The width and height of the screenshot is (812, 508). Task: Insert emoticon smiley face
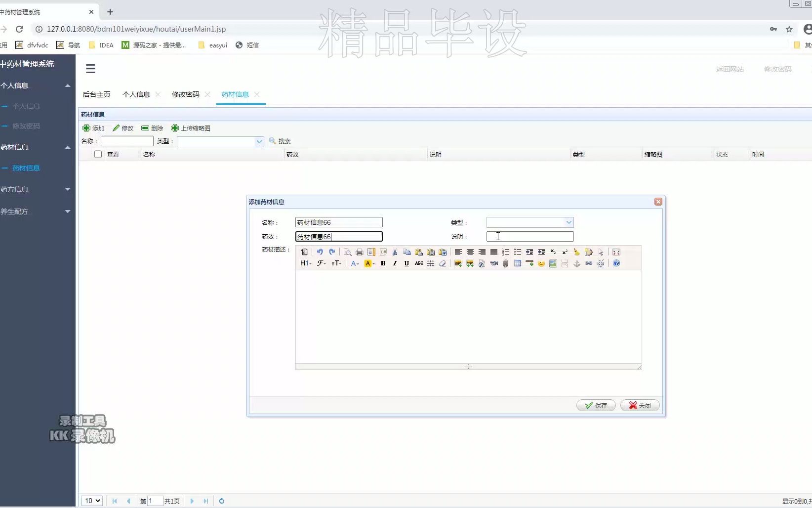[x=541, y=263]
